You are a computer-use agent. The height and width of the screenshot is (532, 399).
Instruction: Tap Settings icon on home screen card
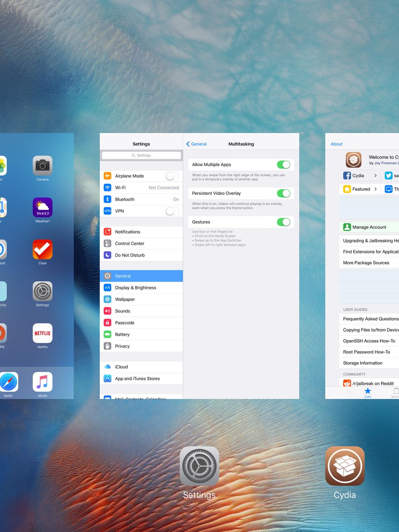43,291
